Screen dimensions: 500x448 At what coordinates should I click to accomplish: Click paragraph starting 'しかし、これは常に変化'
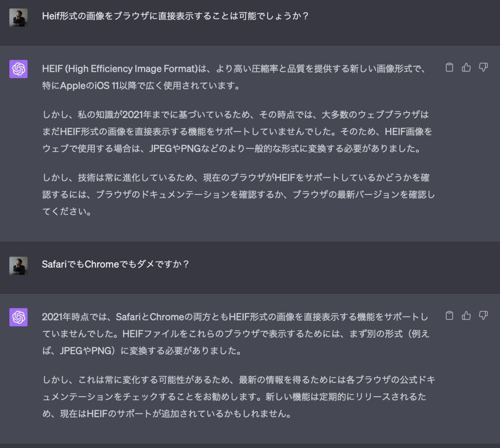click(x=238, y=397)
